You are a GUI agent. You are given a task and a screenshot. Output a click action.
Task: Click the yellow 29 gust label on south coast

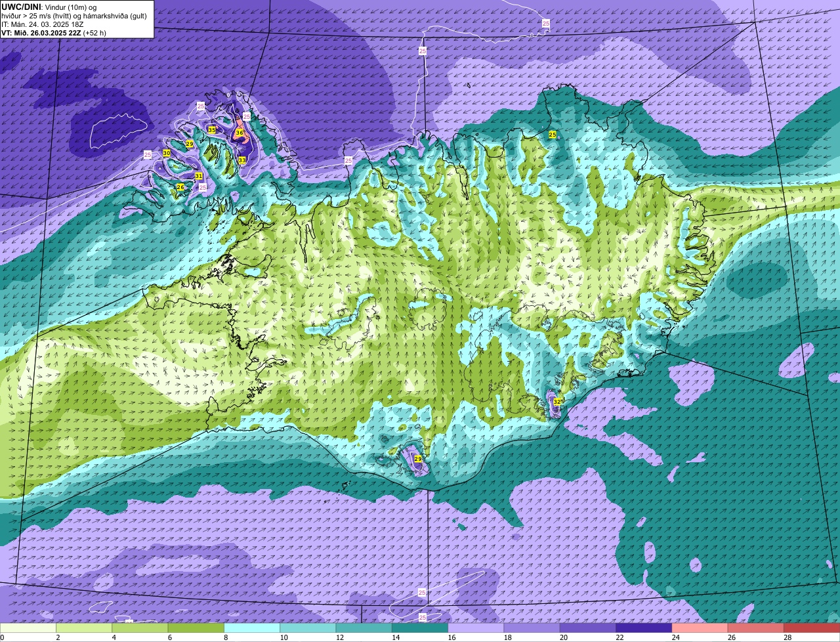[x=417, y=459]
